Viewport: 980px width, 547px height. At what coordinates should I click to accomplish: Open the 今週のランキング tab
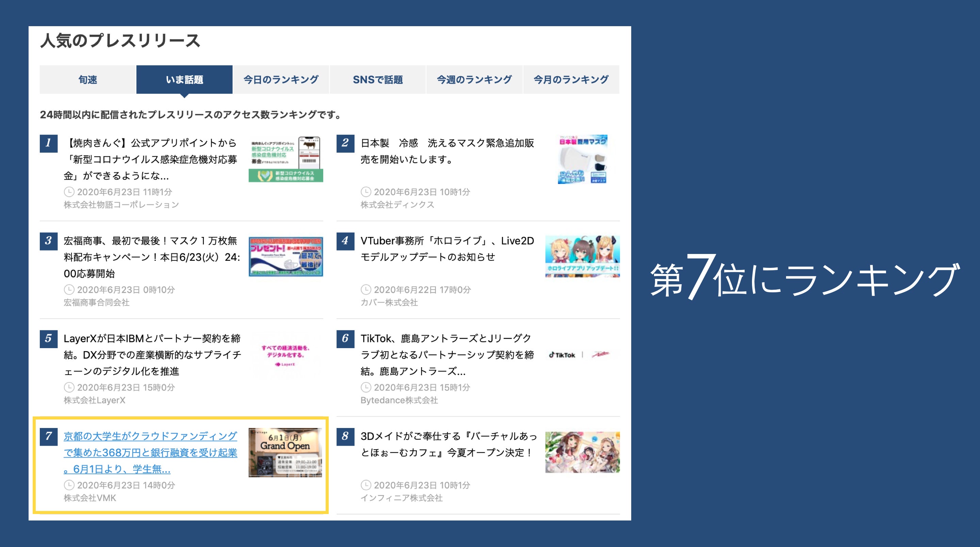coord(474,80)
